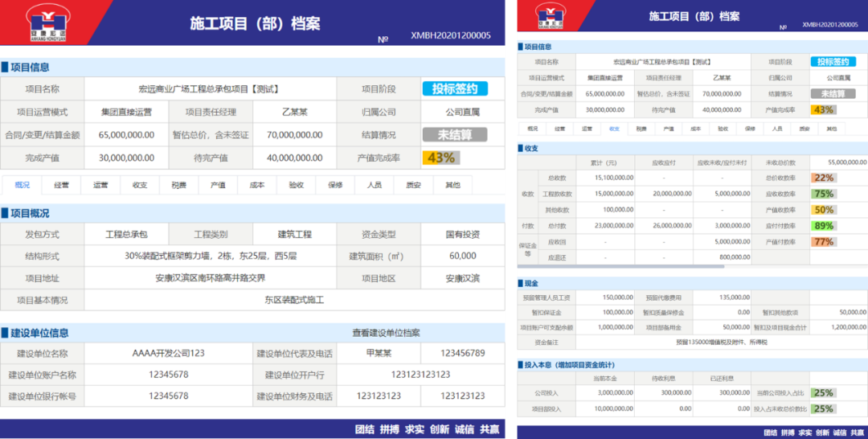Click the blue marker beside 现金 section heading
Screen dimensions: 868x439
pos(520,284)
